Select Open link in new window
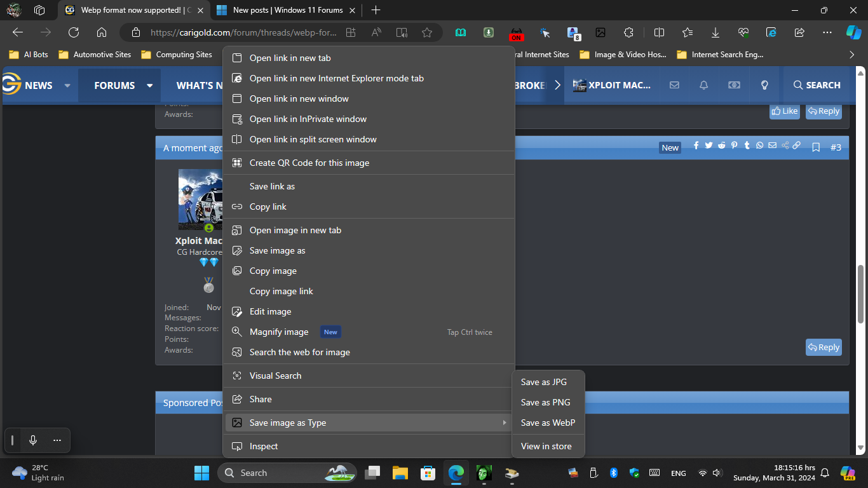 (x=369, y=98)
